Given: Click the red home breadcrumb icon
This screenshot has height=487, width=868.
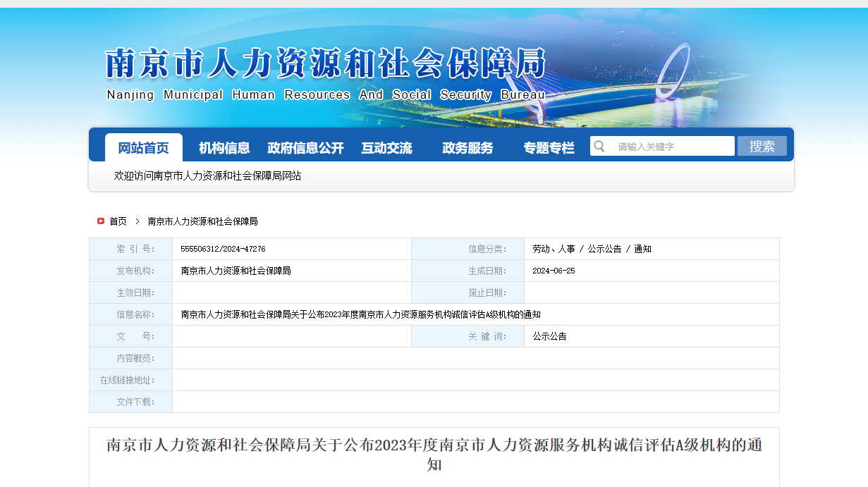Looking at the screenshot, I should [x=101, y=221].
